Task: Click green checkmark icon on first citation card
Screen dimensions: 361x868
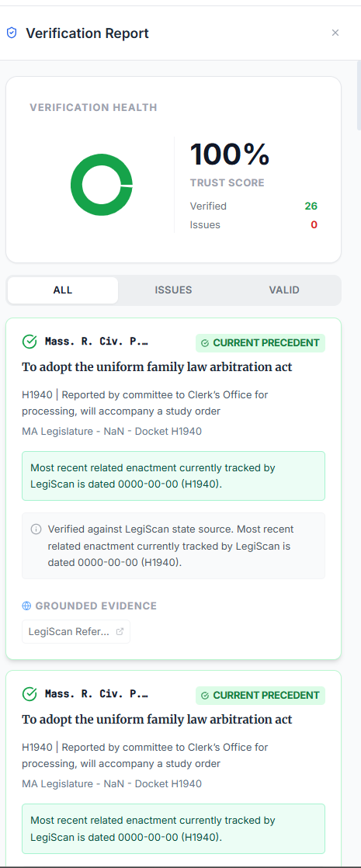Action: (30, 342)
